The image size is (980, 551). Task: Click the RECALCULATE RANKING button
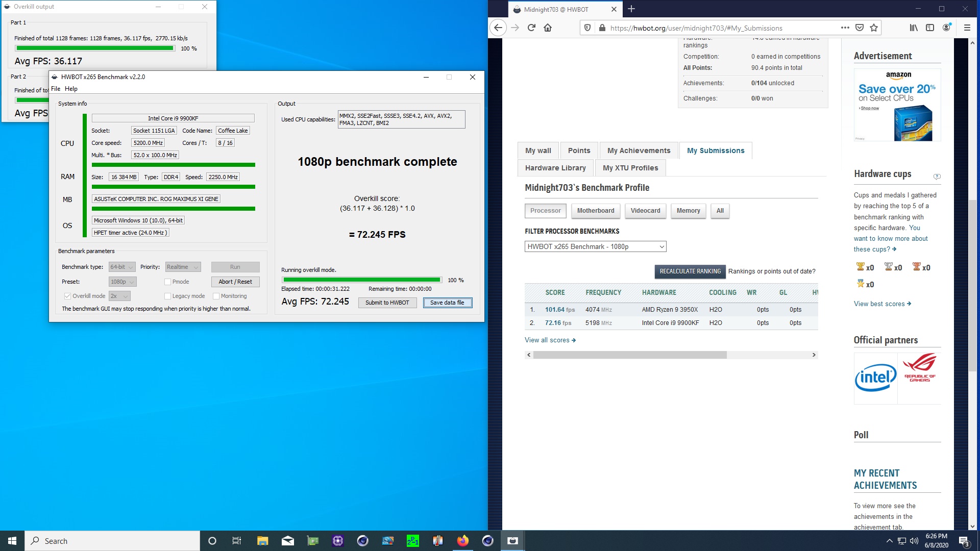[690, 271]
